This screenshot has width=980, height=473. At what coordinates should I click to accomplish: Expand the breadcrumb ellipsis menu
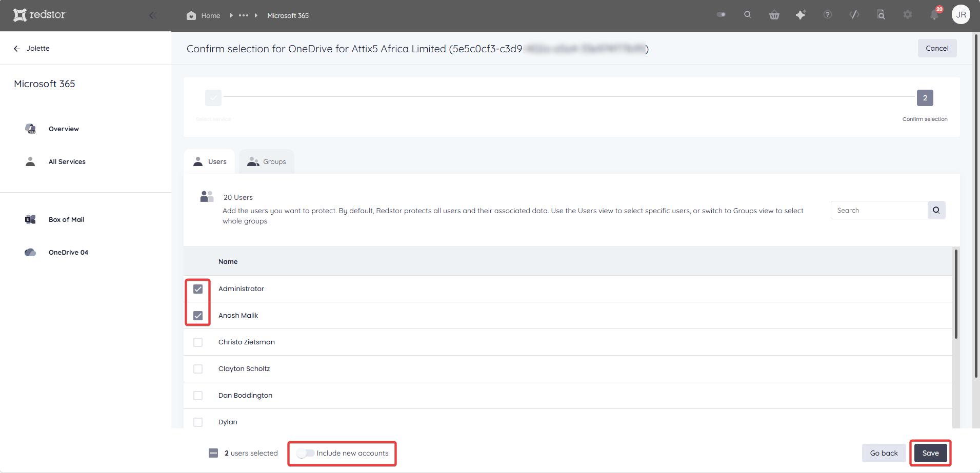coord(244,15)
